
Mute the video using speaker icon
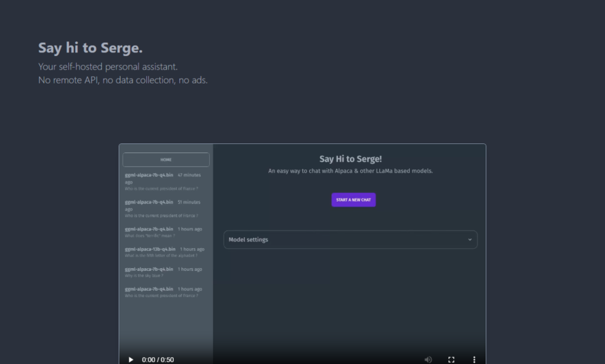pyautogui.click(x=428, y=359)
